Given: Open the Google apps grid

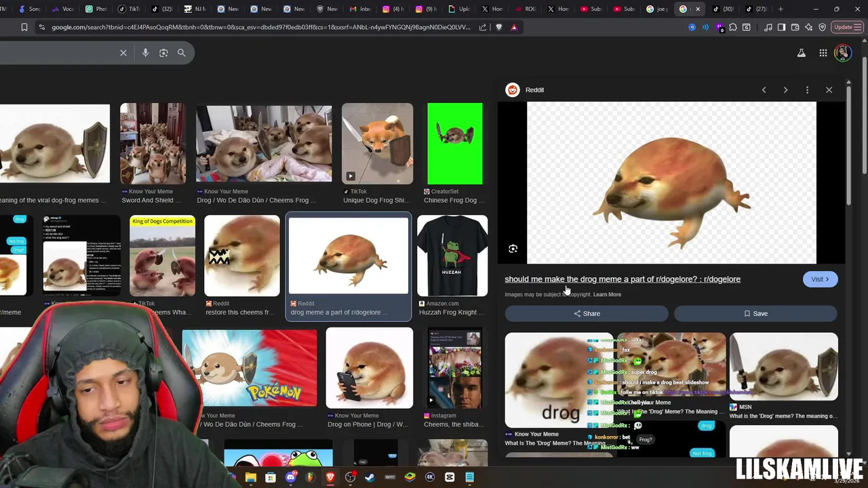Looking at the screenshot, I should tap(823, 53).
